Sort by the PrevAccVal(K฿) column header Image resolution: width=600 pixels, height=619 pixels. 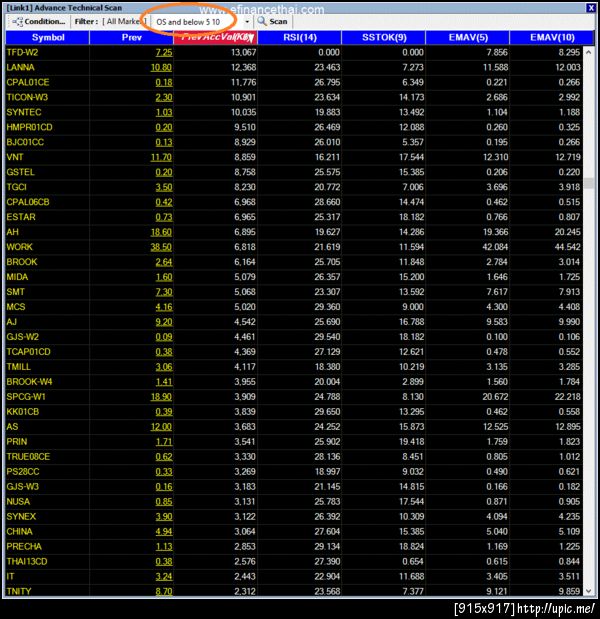point(216,38)
